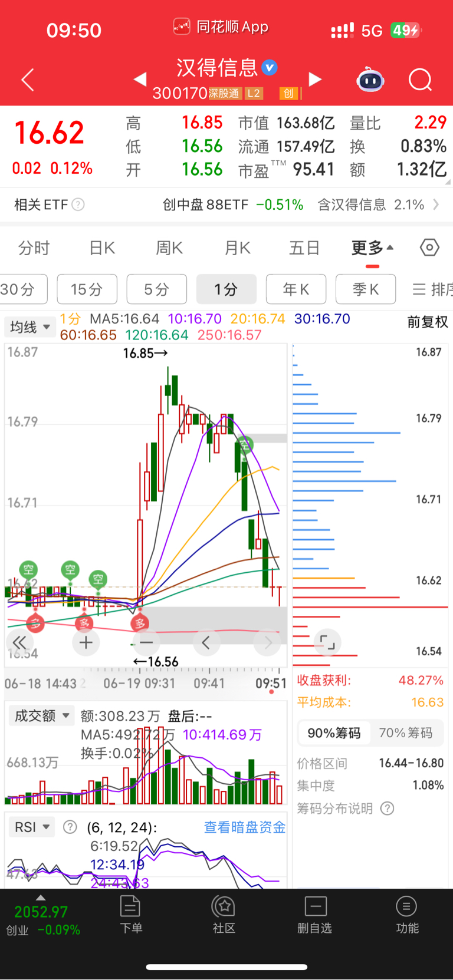Collapse 更多 periods menu
The height and width of the screenshot is (980, 453).
(x=372, y=248)
